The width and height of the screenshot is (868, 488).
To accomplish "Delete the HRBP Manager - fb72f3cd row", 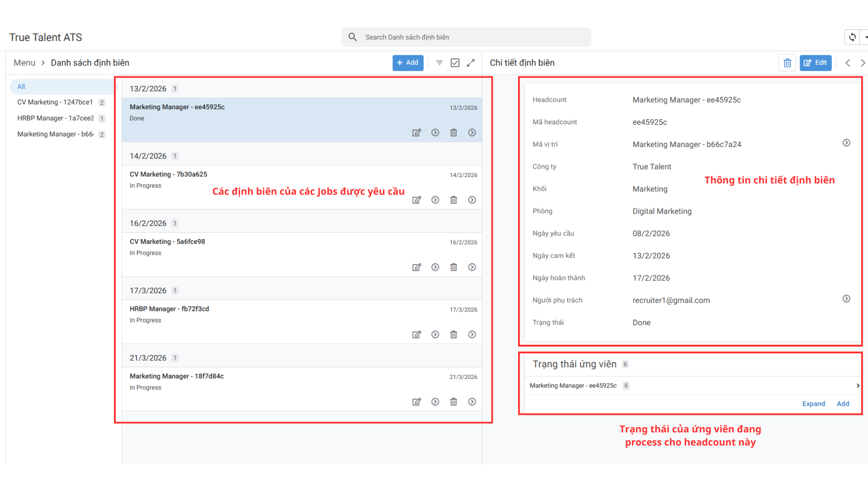I will (x=453, y=334).
